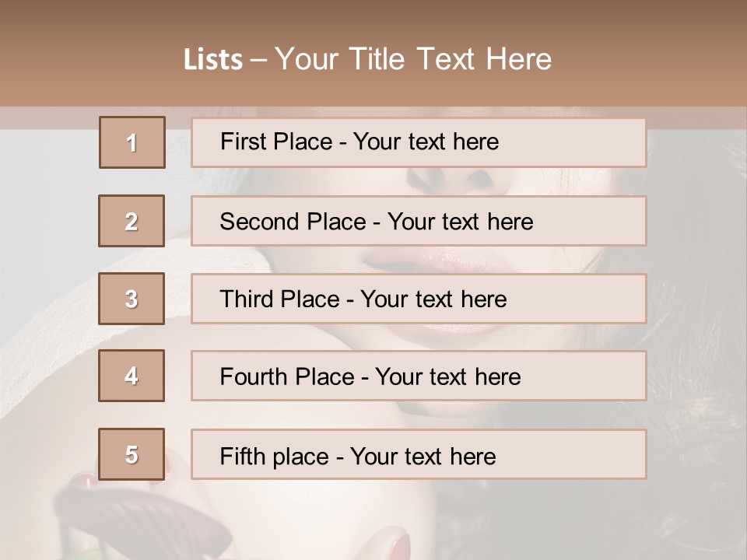Viewport: 747px width, 560px height.
Task: Select the nose in the background photo
Action: 451,180
